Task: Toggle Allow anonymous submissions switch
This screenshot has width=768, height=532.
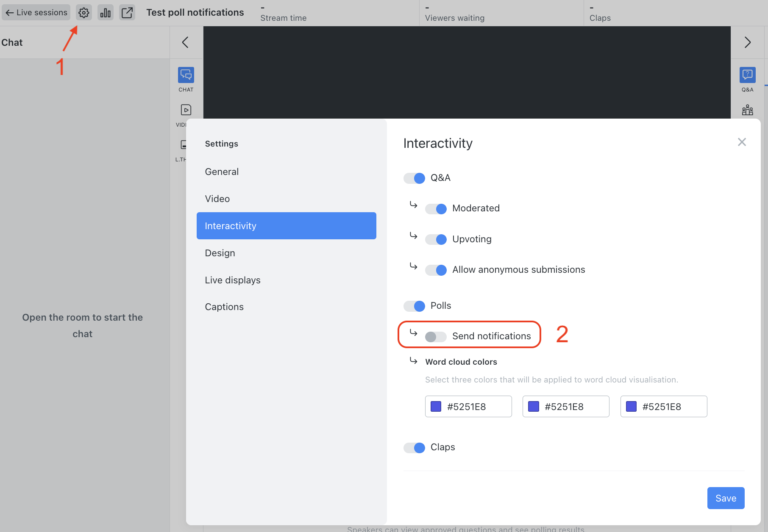Action: click(436, 270)
